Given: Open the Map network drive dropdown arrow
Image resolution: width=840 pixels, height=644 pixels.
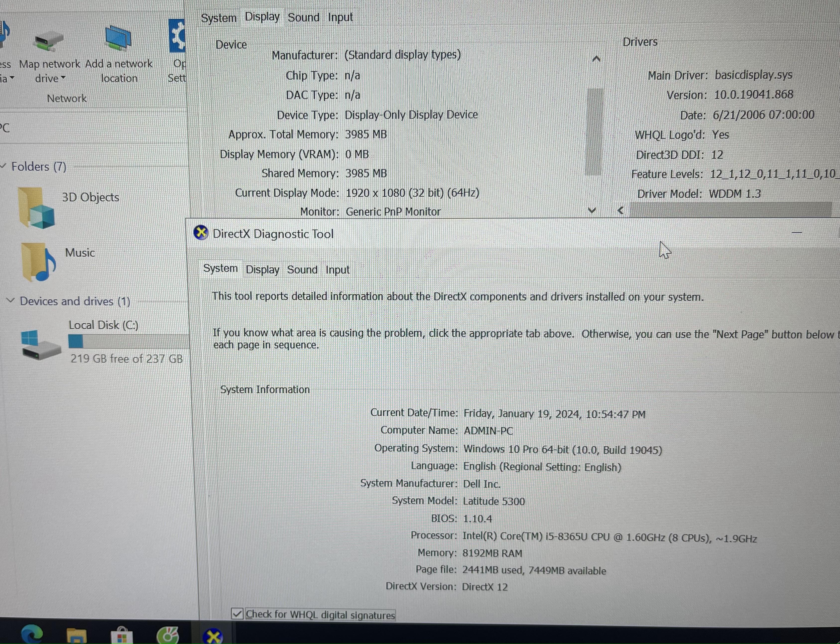Looking at the screenshot, I should tap(63, 78).
